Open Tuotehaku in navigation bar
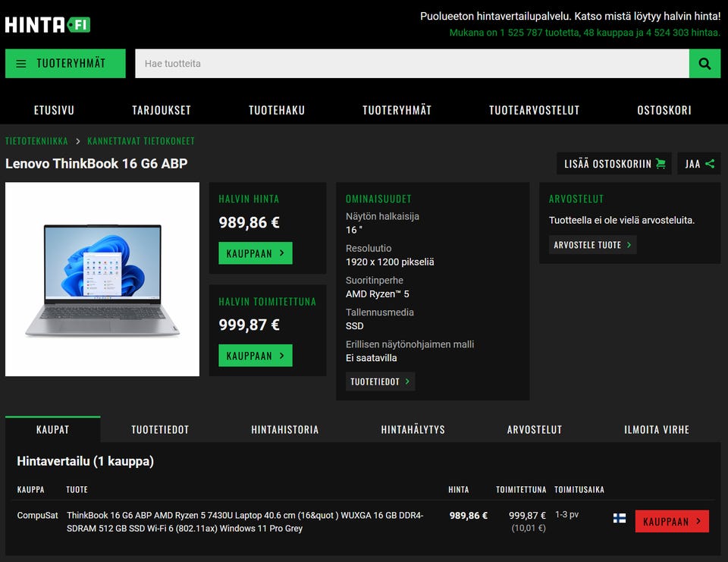Viewport: 728px width, 562px height. 277,110
